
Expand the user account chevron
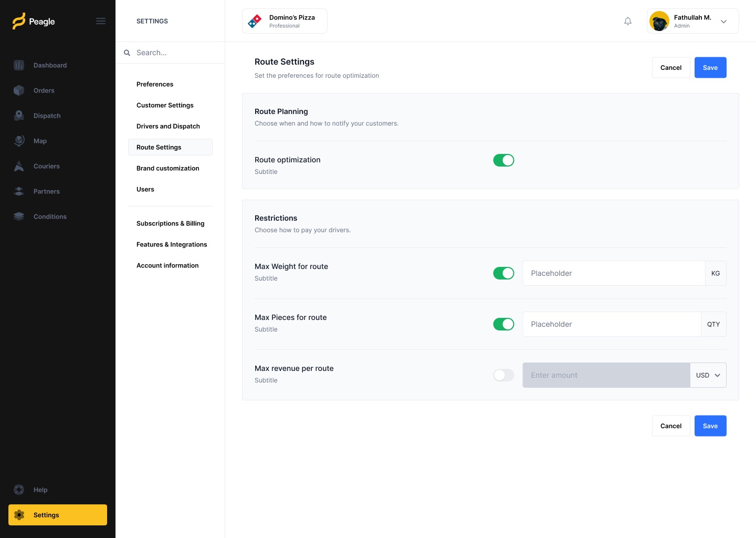tap(723, 22)
